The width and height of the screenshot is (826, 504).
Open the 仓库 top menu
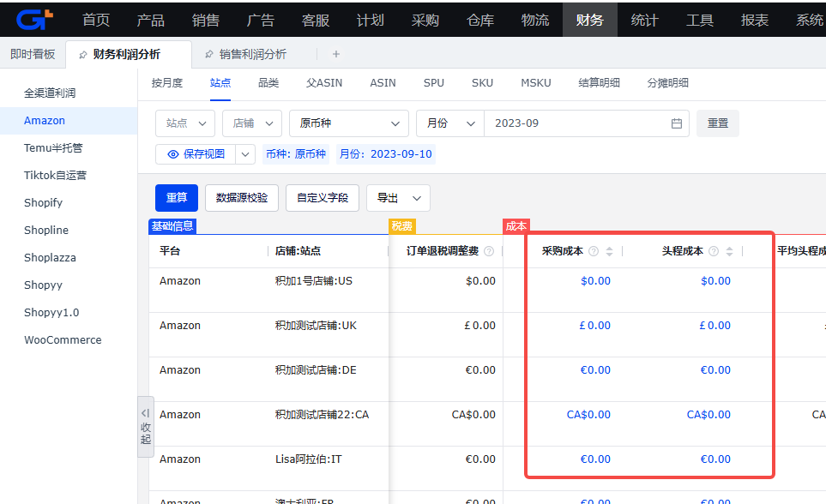[x=479, y=20]
